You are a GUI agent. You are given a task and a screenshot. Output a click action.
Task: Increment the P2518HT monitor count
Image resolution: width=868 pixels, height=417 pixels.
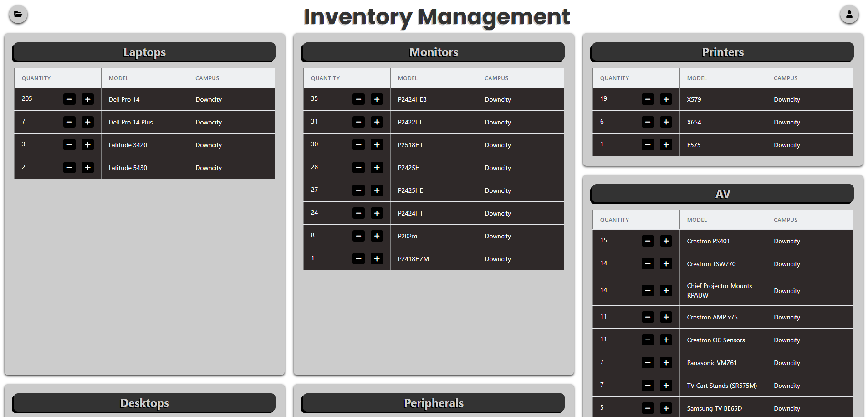[x=377, y=145]
